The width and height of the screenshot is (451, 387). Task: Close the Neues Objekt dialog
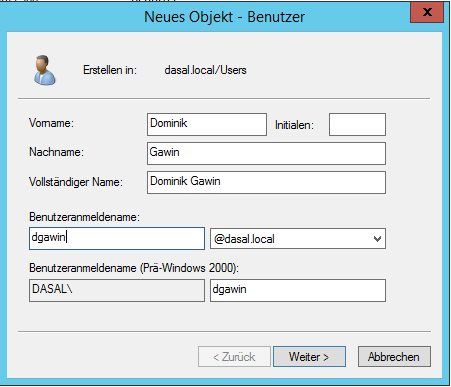427,12
